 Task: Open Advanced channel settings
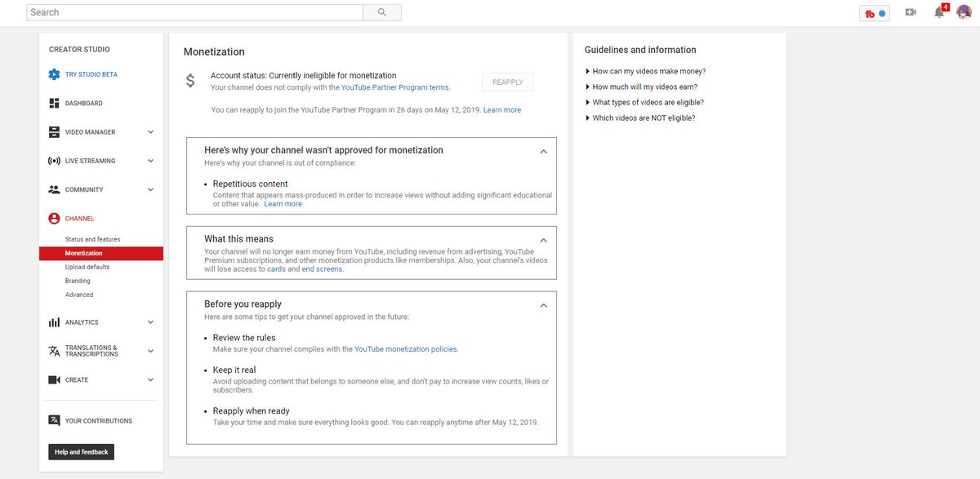pyautogui.click(x=79, y=295)
